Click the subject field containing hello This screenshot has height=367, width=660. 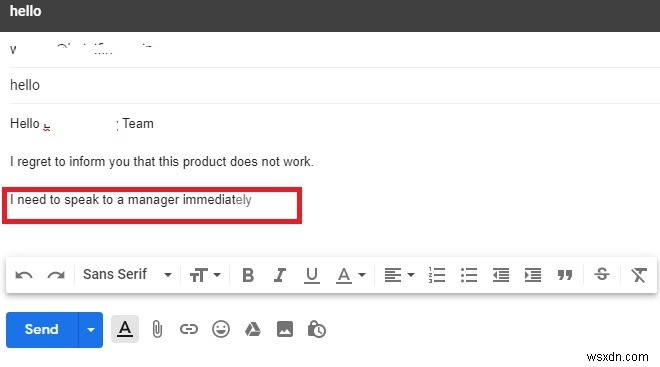[x=335, y=85]
